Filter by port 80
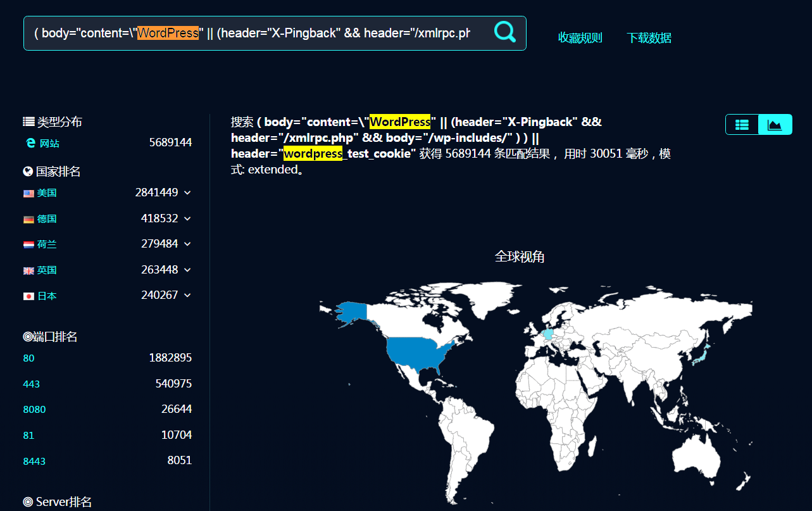Screen dimensions: 812x511 click(x=28, y=358)
